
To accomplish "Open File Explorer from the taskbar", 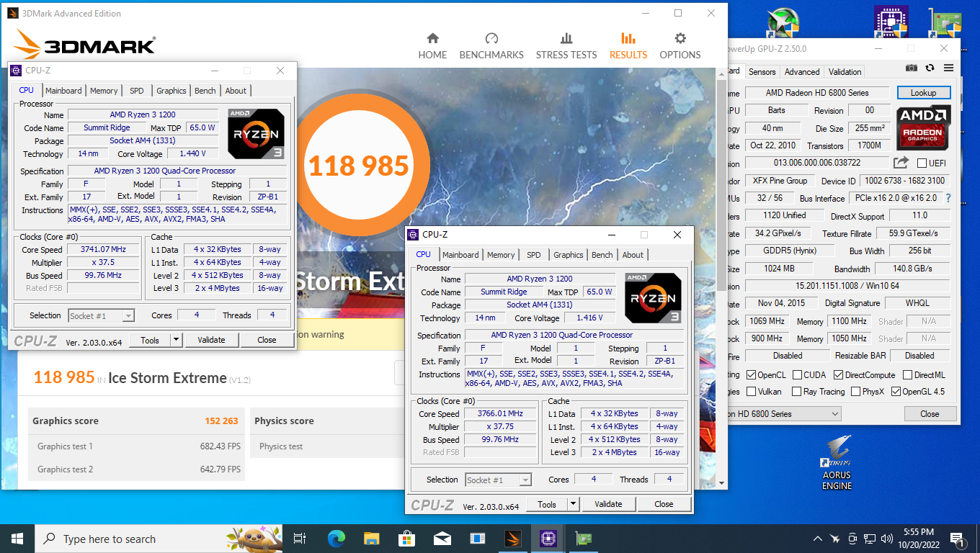I will pos(371,539).
